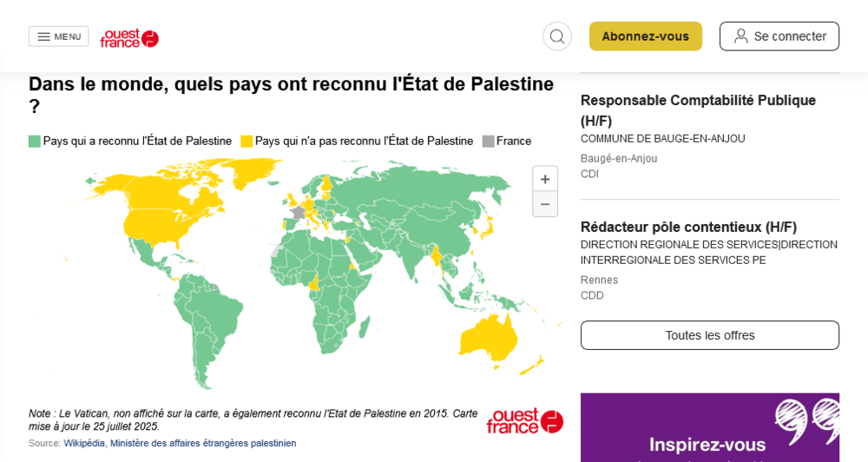This screenshot has height=462, width=868.
Task: Open Ministère des affaires étrangères palestinien link
Action: pyautogui.click(x=203, y=443)
